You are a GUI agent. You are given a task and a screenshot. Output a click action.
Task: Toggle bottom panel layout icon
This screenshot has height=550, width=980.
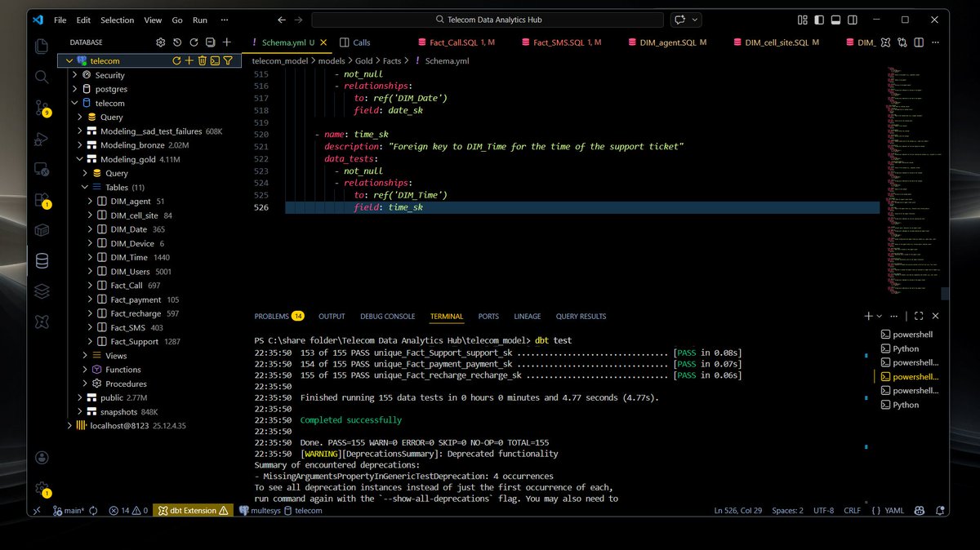tap(835, 20)
